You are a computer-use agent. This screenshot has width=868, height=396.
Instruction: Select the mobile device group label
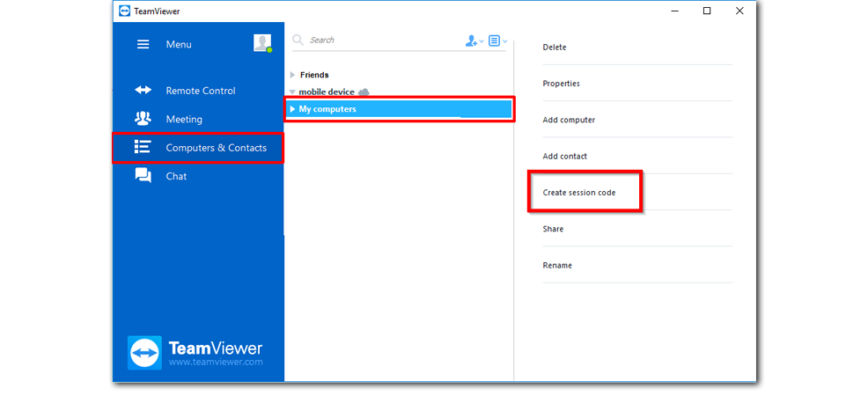click(327, 92)
